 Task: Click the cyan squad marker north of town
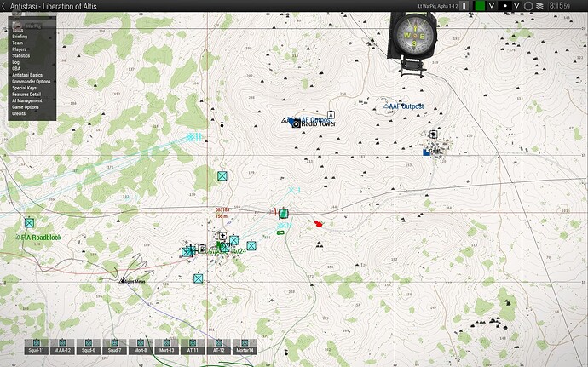point(222,175)
